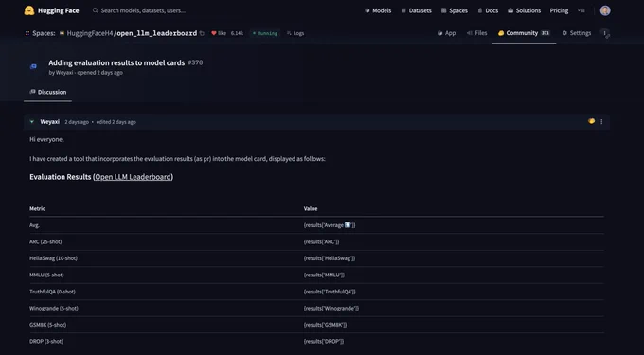Open the space more-options menu
644x355 pixels.
[x=604, y=33]
